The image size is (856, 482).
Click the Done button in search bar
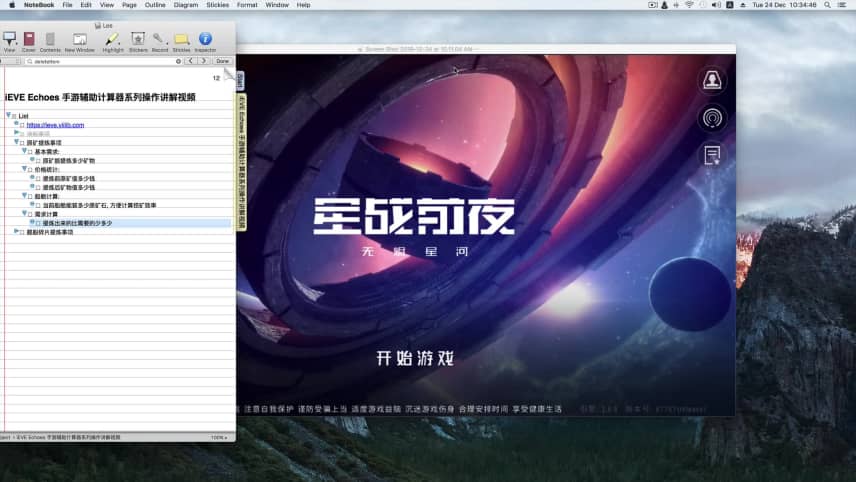click(222, 61)
